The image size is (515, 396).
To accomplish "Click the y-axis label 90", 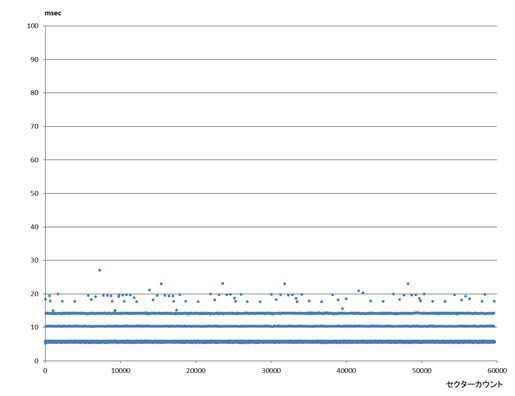I will [34, 60].
